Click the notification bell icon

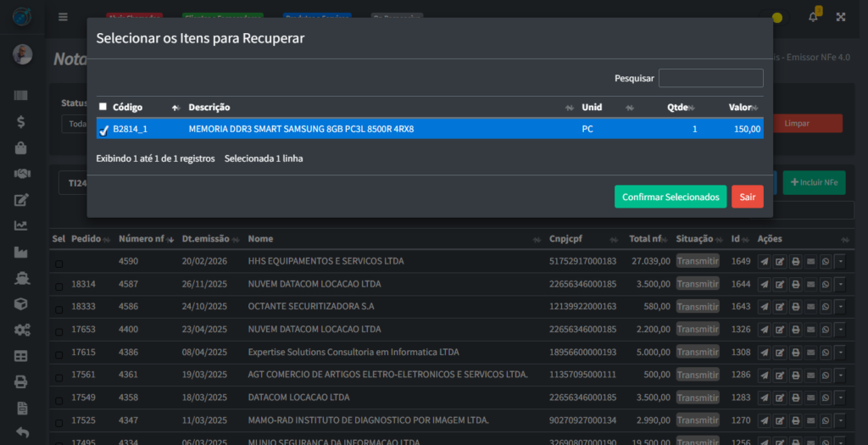[813, 17]
